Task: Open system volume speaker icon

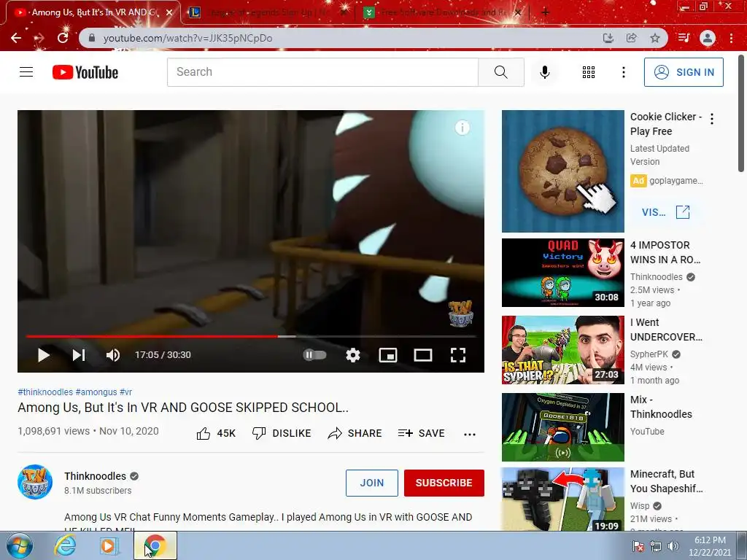Action: coord(673,546)
